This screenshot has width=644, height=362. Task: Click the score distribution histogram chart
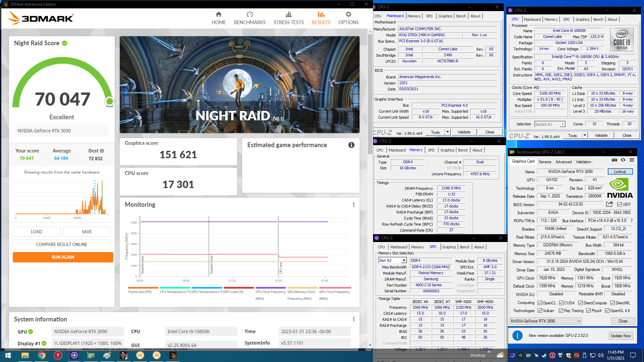point(62,198)
